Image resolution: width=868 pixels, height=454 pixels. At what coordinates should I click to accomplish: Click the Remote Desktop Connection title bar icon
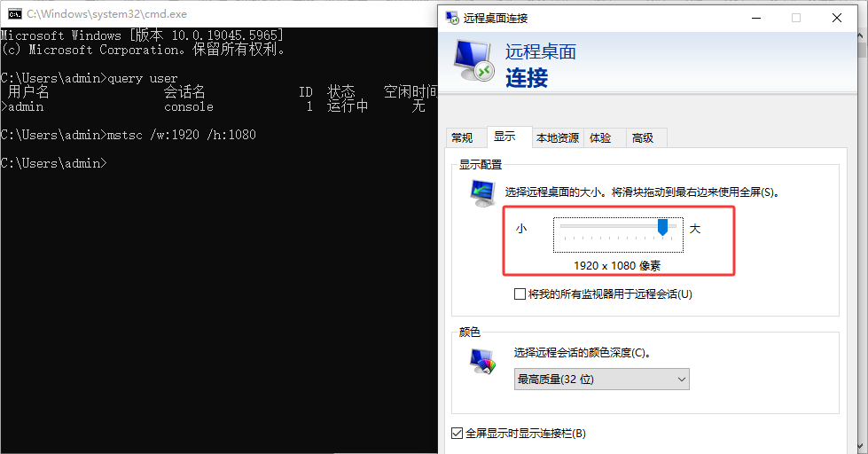pyautogui.click(x=452, y=18)
